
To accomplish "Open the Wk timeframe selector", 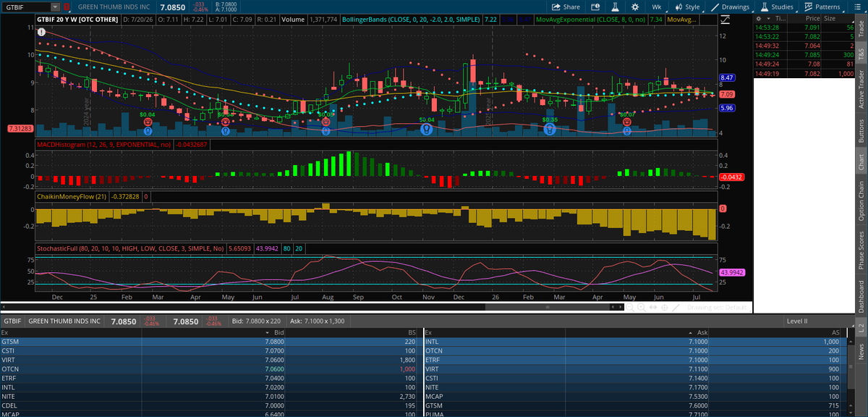I will pos(657,7).
